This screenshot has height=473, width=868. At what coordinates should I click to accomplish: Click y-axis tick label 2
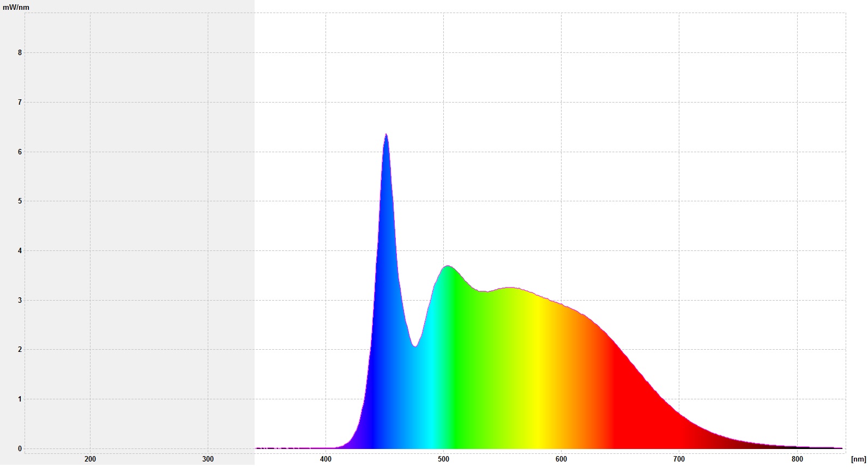[20, 349]
